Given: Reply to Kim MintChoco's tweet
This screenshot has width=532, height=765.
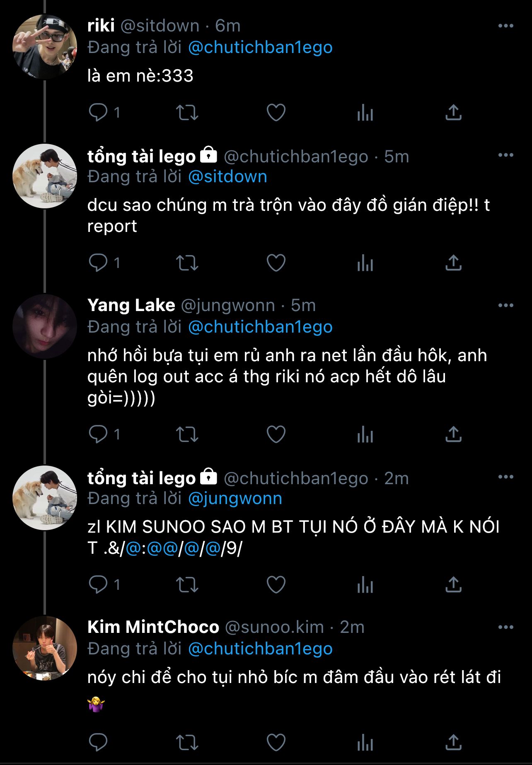Looking at the screenshot, I should (x=99, y=742).
